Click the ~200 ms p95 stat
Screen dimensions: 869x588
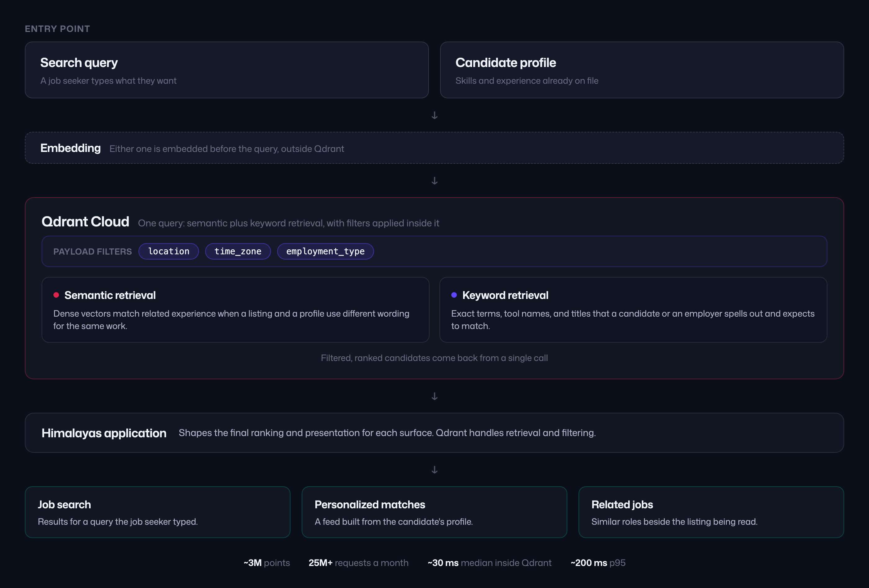coord(598,563)
